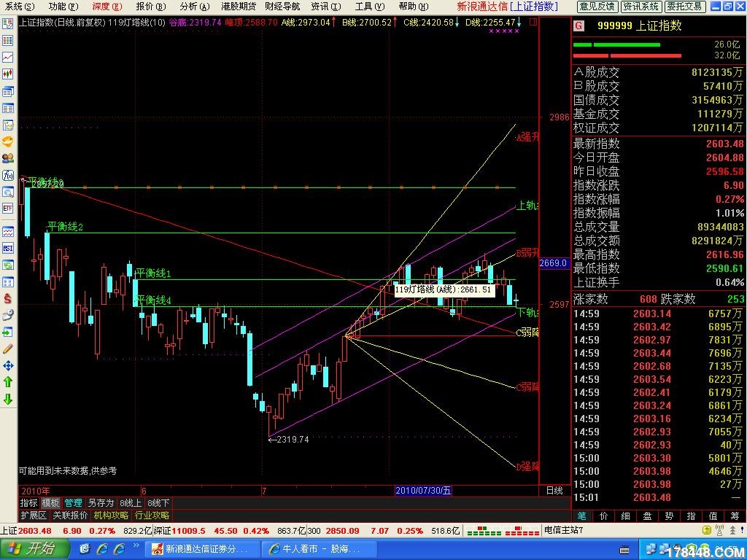Click the keyboard icon in the taskbar

pos(624,551)
